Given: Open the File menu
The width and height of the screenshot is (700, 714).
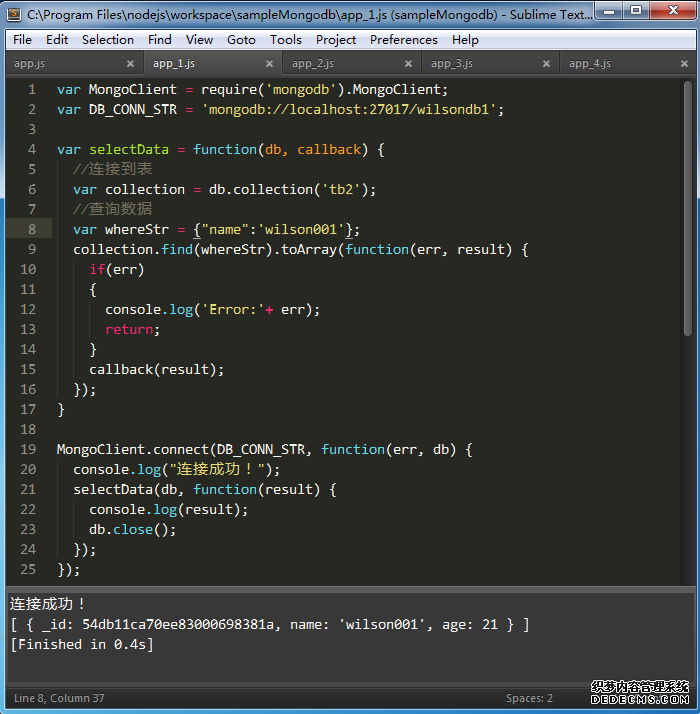Looking at the screenshot, I should [22, 40].
